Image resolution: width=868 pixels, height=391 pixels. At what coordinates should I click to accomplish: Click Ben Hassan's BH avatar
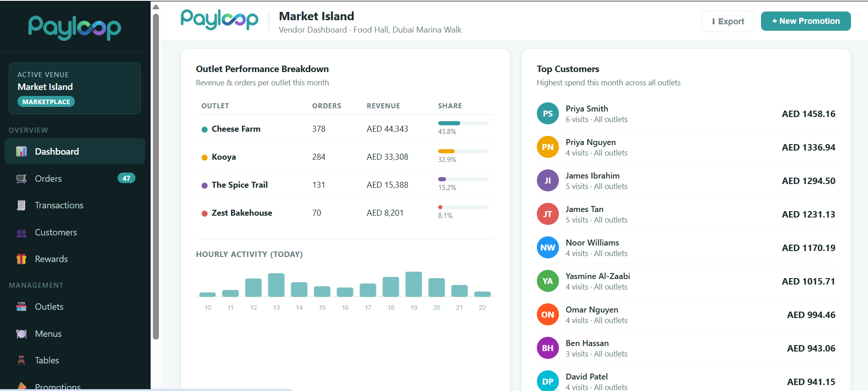point(548,348)
